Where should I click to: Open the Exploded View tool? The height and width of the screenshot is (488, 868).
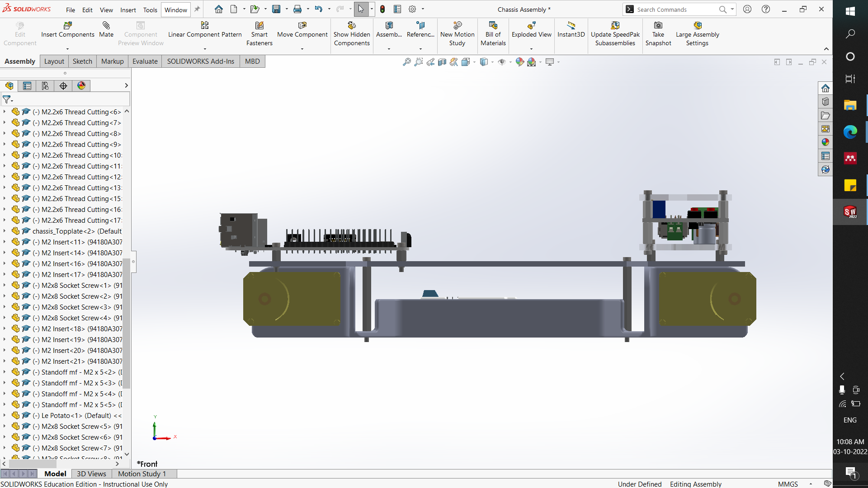click(531, 32)
